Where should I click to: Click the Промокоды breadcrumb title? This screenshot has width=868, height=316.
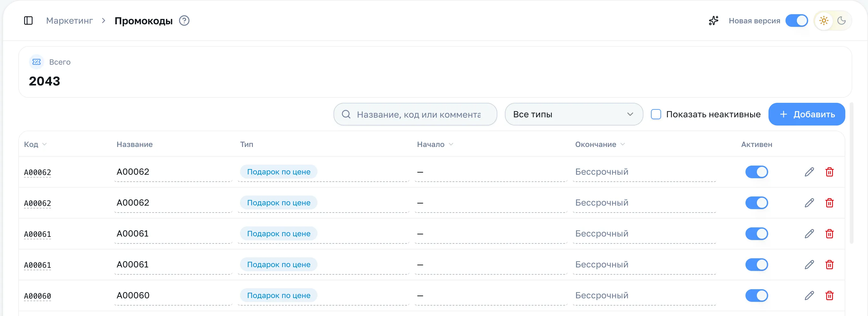click(144, 20)
